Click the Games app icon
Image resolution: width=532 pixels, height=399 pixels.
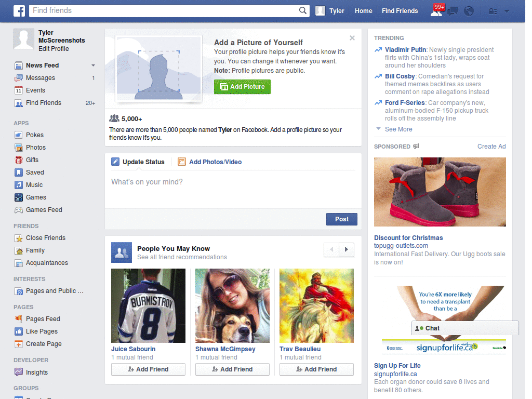[x=18, y=197]
